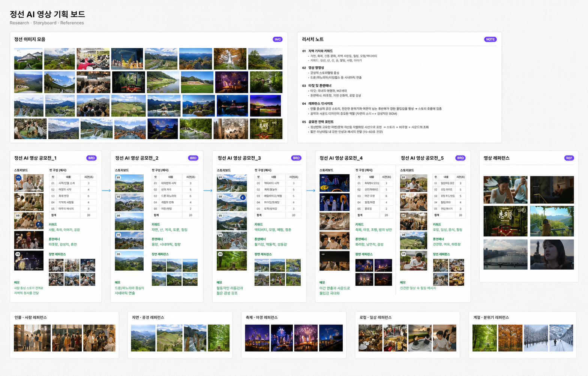This screenshot has height=376, width=588.
Task: Open the first storyboard frame in 공모전_2
Action: tap(129, 183)
